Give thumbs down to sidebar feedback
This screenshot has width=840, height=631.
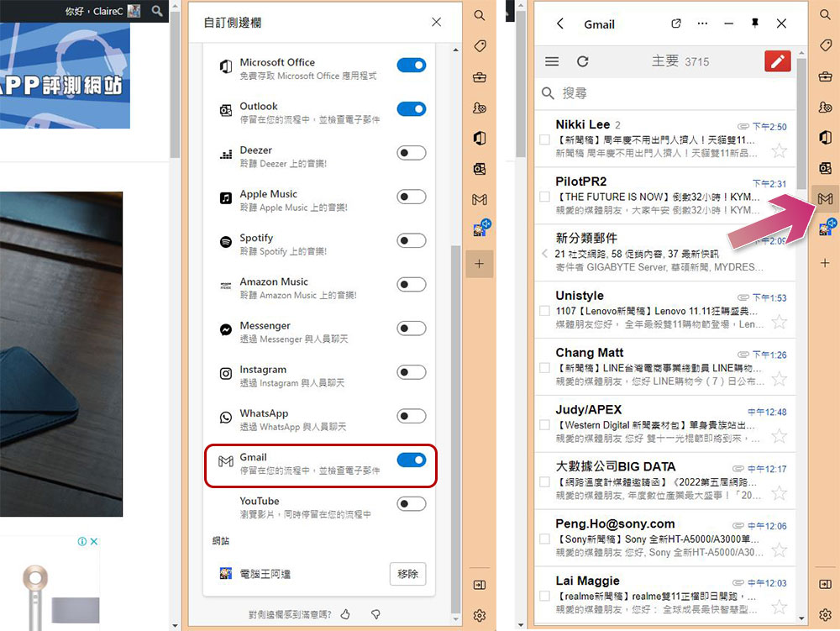tap(375, 614)
